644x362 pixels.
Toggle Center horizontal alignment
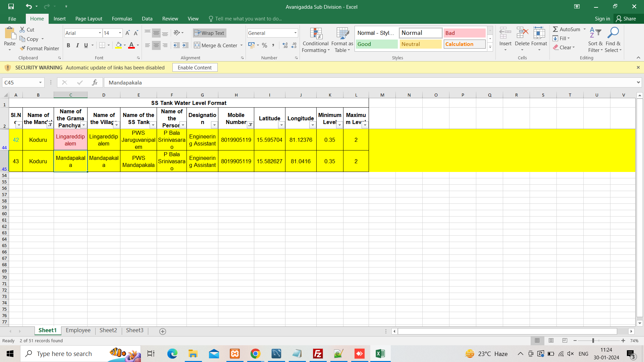(x=156, y=45)
